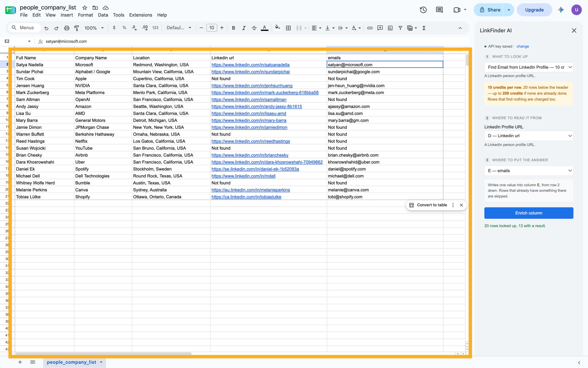
Task: Check cloud save status icon
Action: tap(106, 8)
